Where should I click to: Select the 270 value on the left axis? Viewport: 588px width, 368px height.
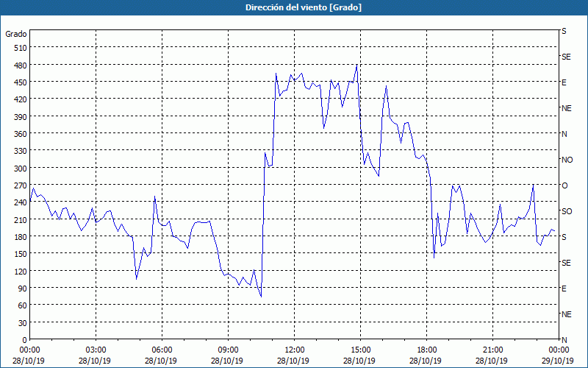click(21, 185)
